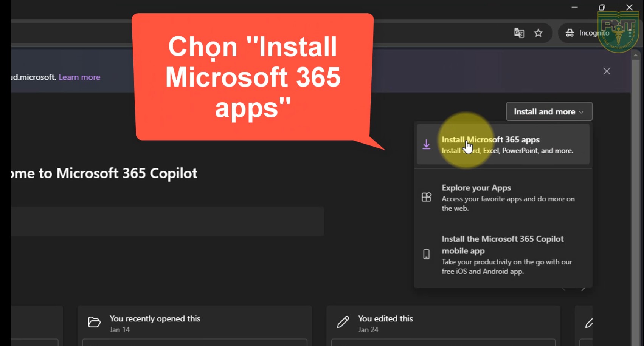
Task: Click the pencil icon on Jan 24 card
Action: [343, 322]
